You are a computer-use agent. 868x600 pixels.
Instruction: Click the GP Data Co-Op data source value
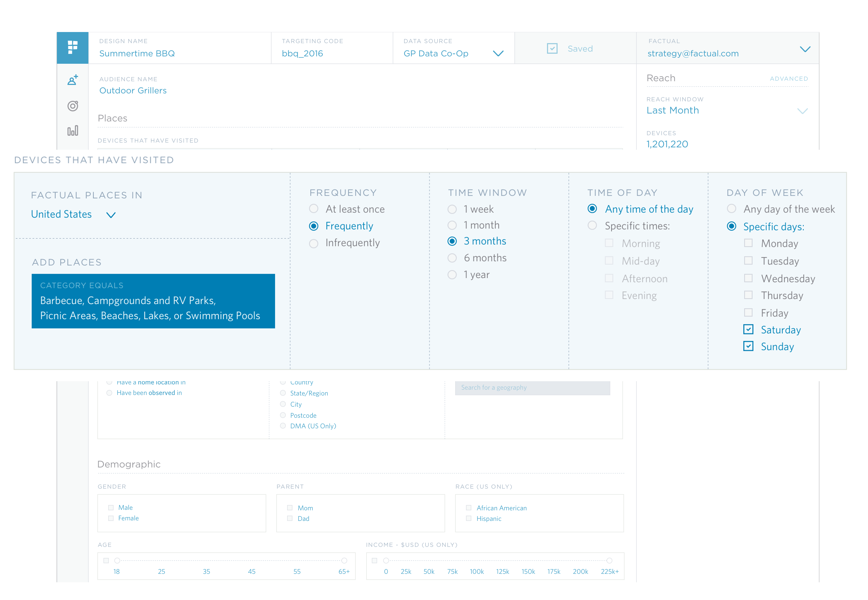[x=436, y=53]
